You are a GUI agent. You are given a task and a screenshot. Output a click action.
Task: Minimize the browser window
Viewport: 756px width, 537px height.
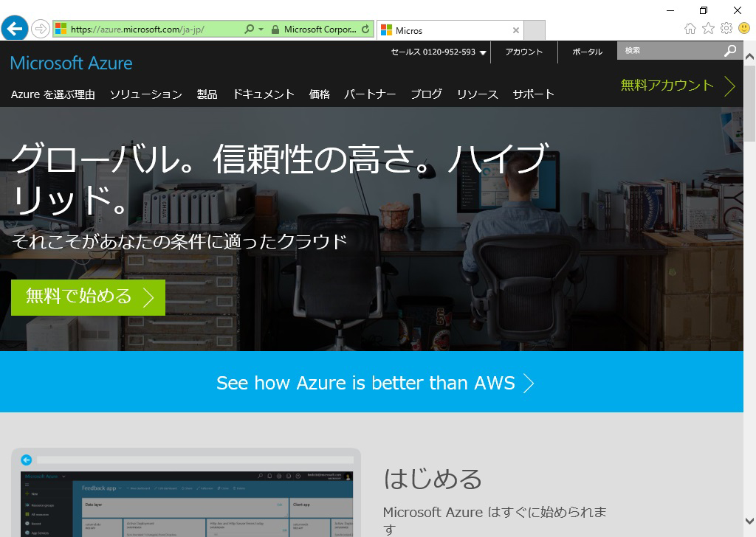670,10
